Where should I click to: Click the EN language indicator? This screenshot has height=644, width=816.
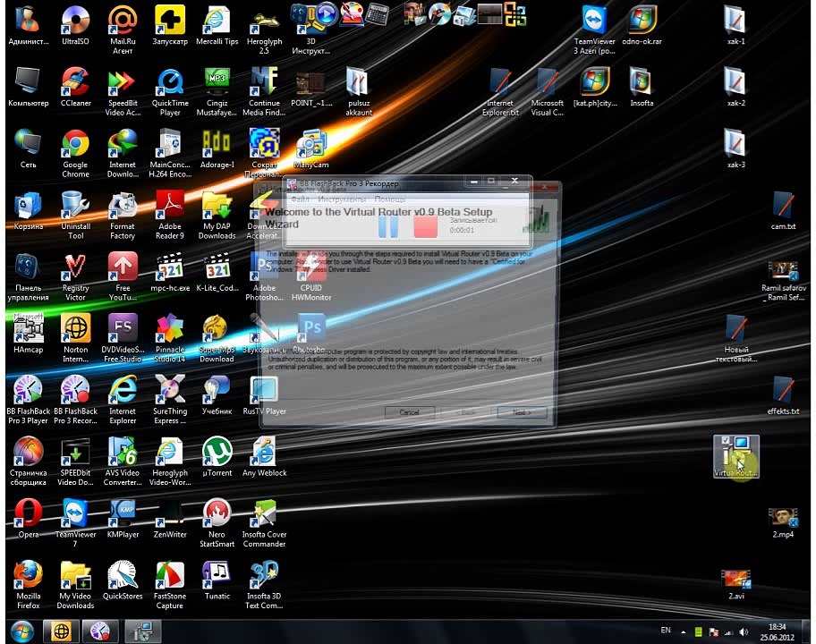click(666, 631)
